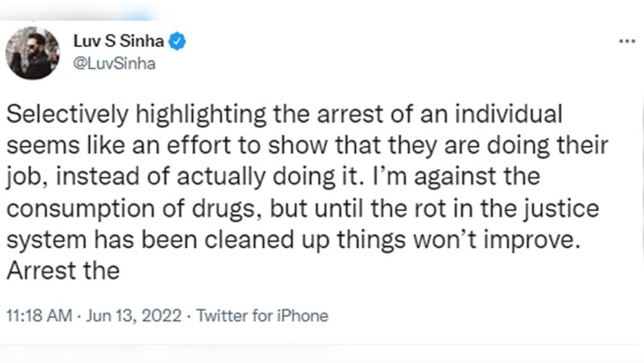Click "Arrest the" at the tweet's end

pos(63,271)
